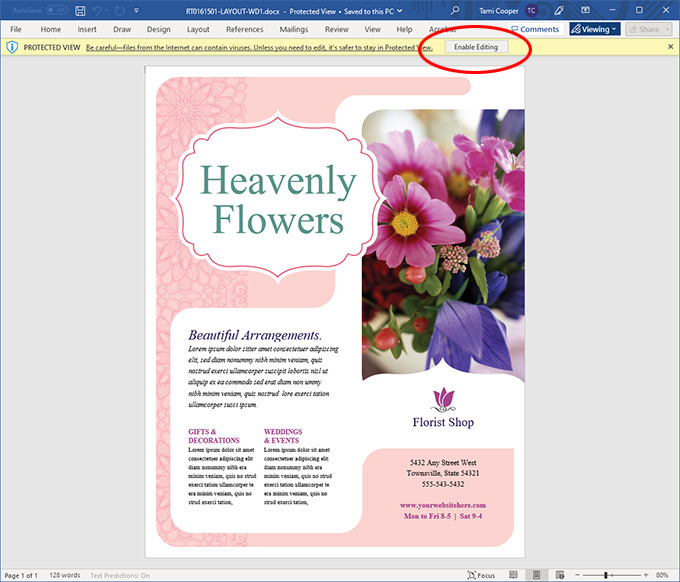Click the Save icon in title bar
Viewport: 680px width, 582px height.
click(x=80, y=11)
